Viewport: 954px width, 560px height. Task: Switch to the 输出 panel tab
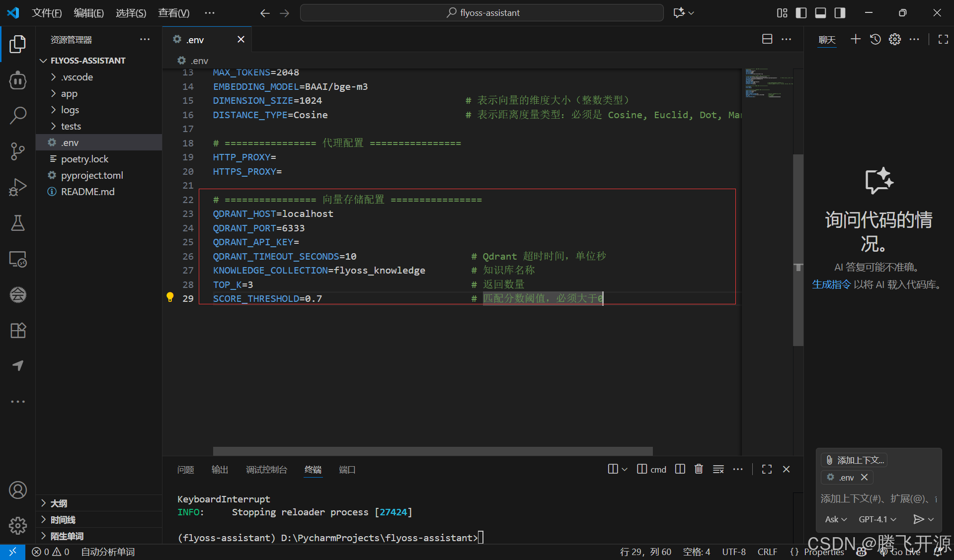pyautogui.click(x=220, y=470)
